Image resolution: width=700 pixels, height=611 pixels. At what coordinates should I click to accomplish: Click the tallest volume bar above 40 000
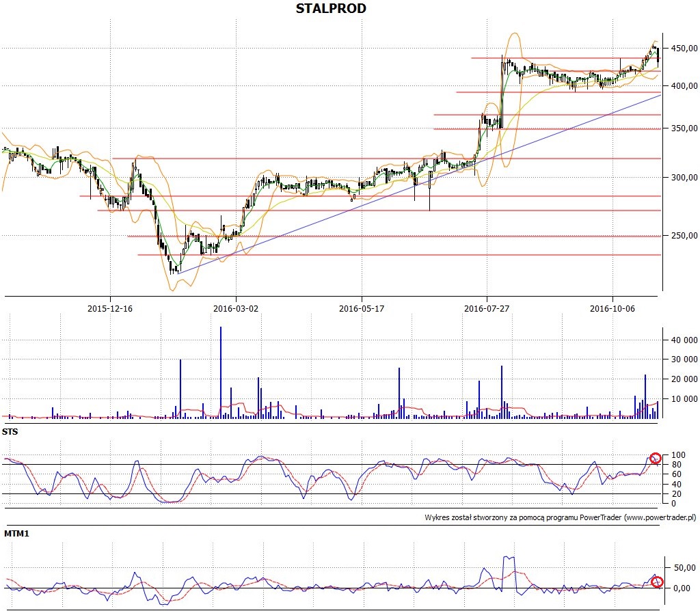(221, 372)
